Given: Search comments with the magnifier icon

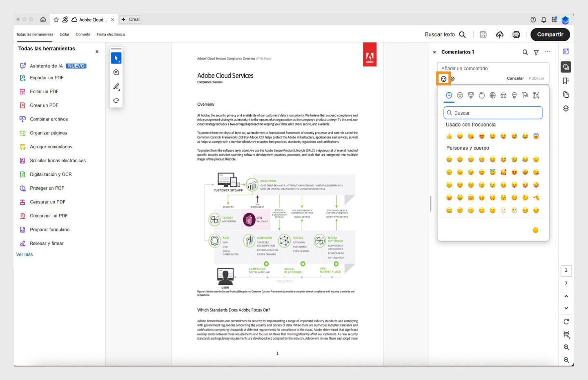Looking at the screenshot, I should (x=525, y=52).
